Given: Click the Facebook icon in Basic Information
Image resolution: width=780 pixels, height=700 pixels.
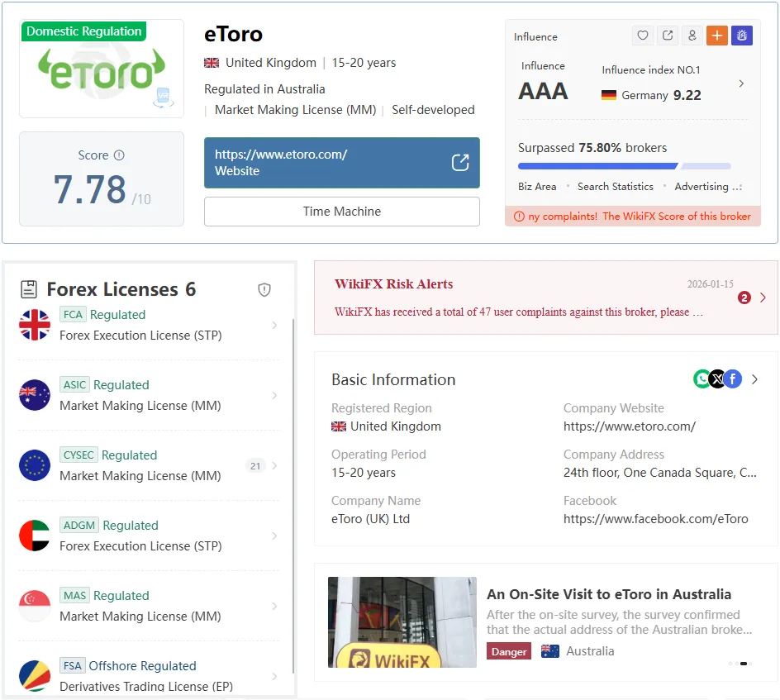Looking at the screenshot, I should pyautogui.click(x=733, y=379).
